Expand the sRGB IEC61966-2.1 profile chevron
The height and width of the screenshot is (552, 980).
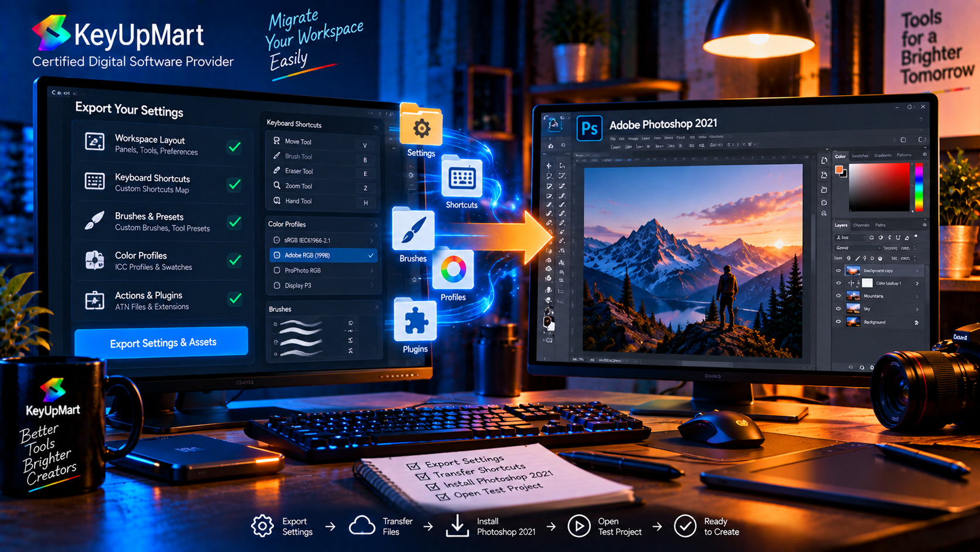pyautogui.click(x=372, y=241)
